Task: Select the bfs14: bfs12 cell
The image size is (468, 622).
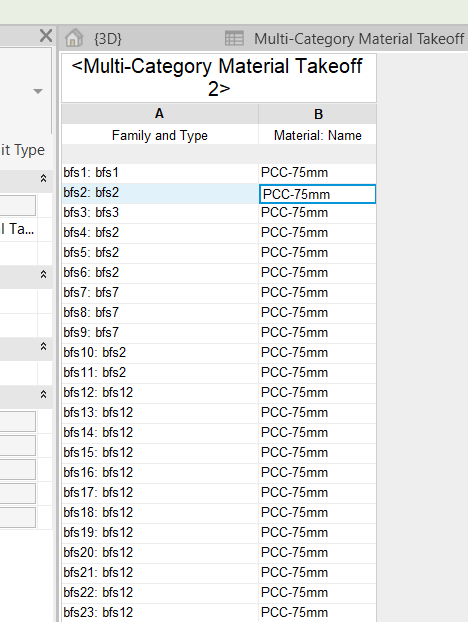Action: 160,433
